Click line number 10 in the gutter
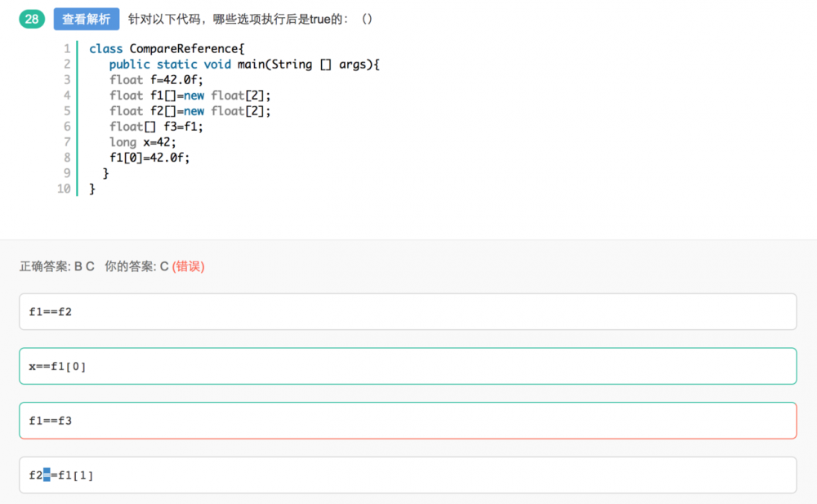Image resolution: width=817 pixels, height=504 pixels. click(x=64, y=188)
